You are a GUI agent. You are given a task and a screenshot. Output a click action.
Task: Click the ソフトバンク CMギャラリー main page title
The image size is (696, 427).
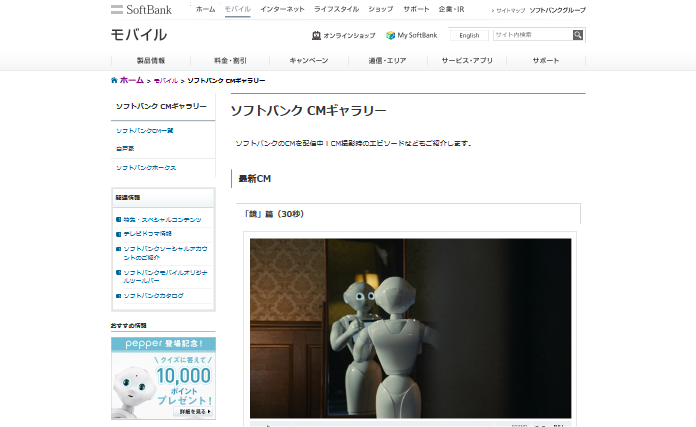click(308, 111)
